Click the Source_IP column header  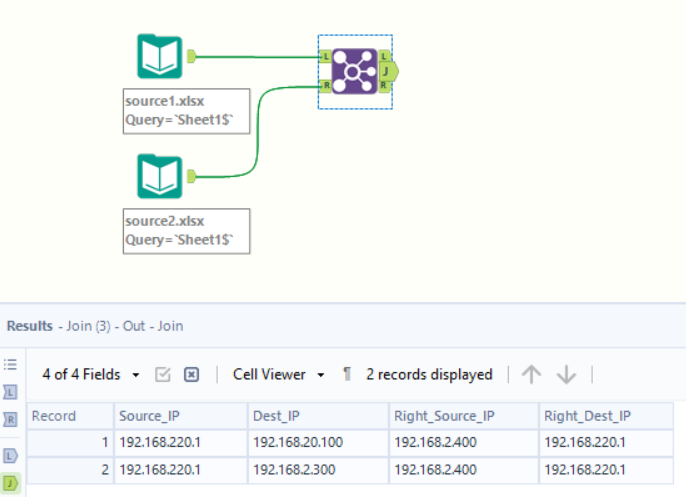(x=147, y=415)
